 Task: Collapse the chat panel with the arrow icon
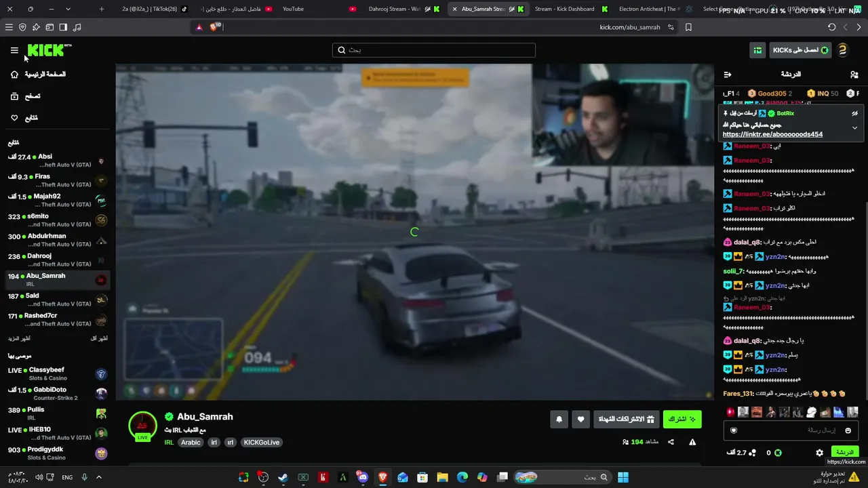point(728,75)
